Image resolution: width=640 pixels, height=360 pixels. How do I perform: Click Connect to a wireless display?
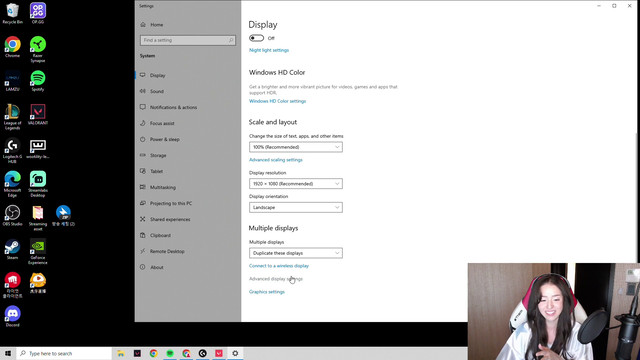279,266
